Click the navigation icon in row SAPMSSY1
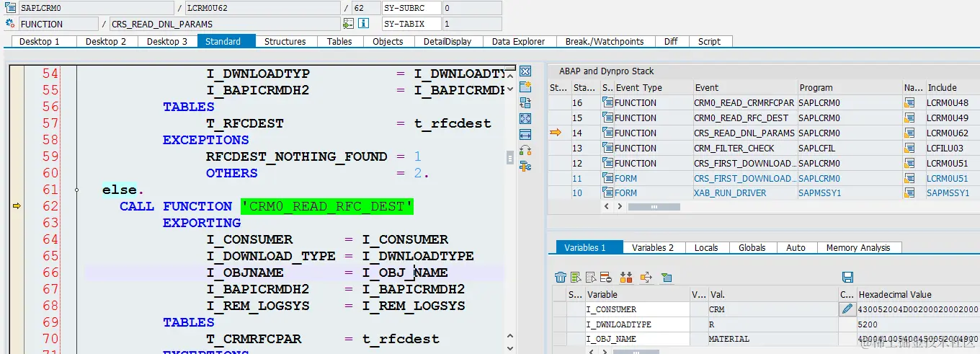Image resolution: width=980 pixels, height=354 pixels. click(x=910, y=193)
